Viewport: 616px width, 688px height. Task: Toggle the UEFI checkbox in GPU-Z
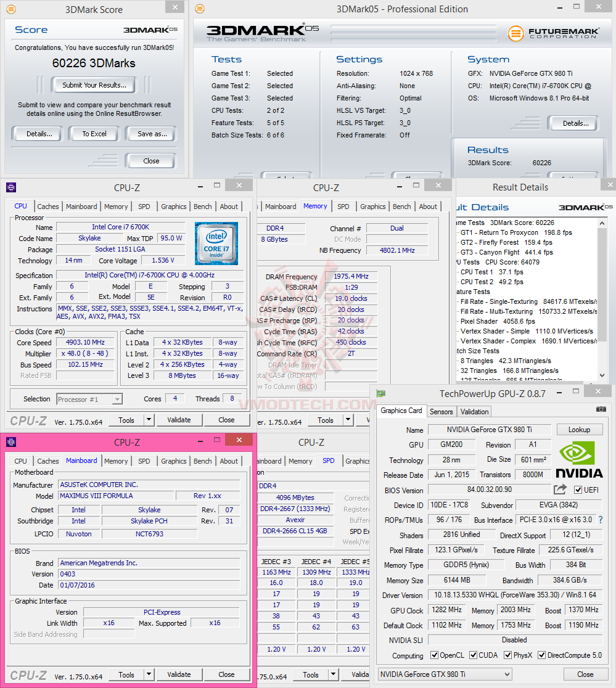coord(578,489)
